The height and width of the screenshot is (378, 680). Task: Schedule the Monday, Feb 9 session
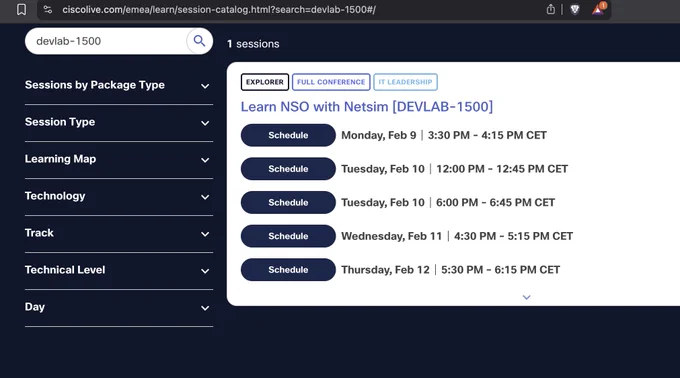coord(288,135)
